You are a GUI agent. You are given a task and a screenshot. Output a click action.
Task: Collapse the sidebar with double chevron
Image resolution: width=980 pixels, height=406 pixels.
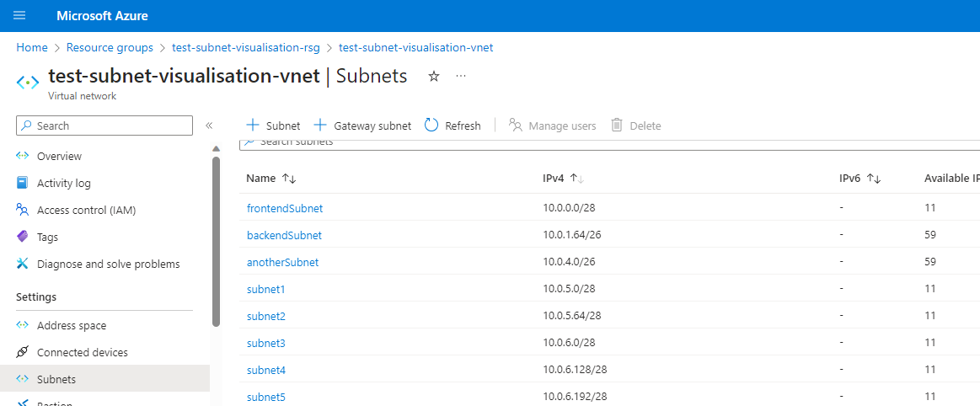pyautogui.click(x=209, y=126)
